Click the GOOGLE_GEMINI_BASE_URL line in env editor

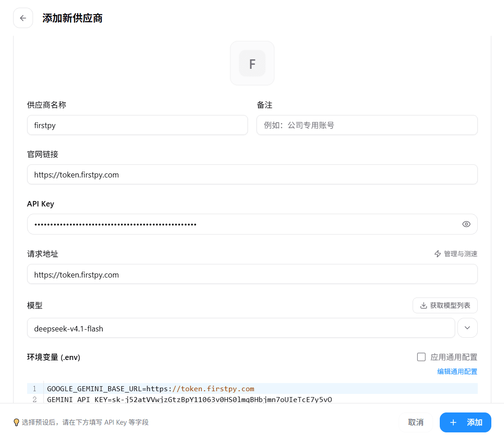click(x=261, y=388)
